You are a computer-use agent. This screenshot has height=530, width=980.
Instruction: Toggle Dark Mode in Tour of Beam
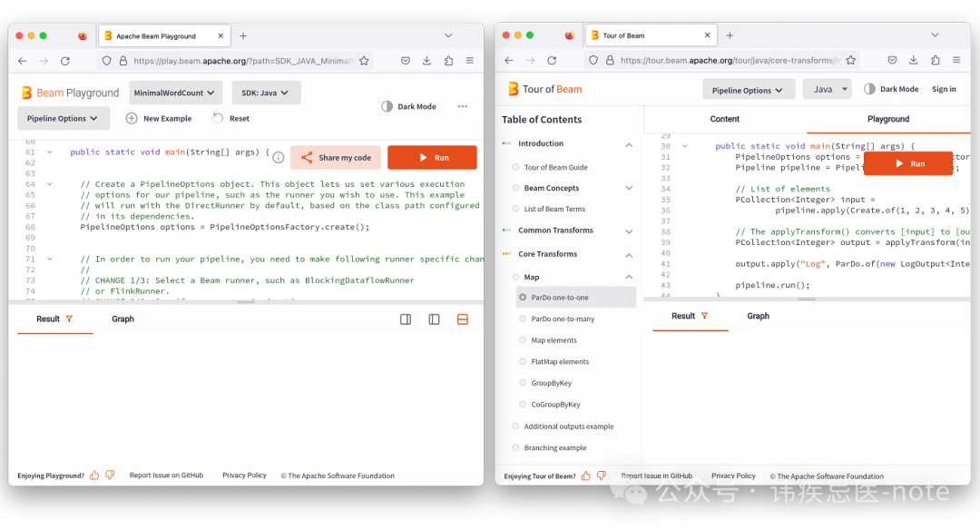891,89
